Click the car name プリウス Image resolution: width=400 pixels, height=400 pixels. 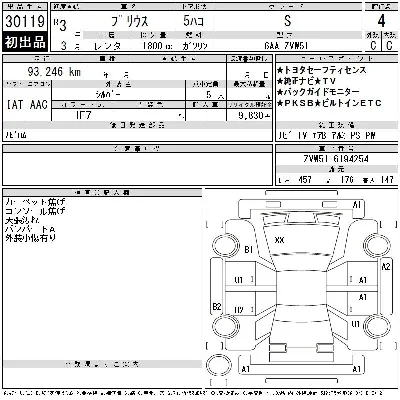130,21
